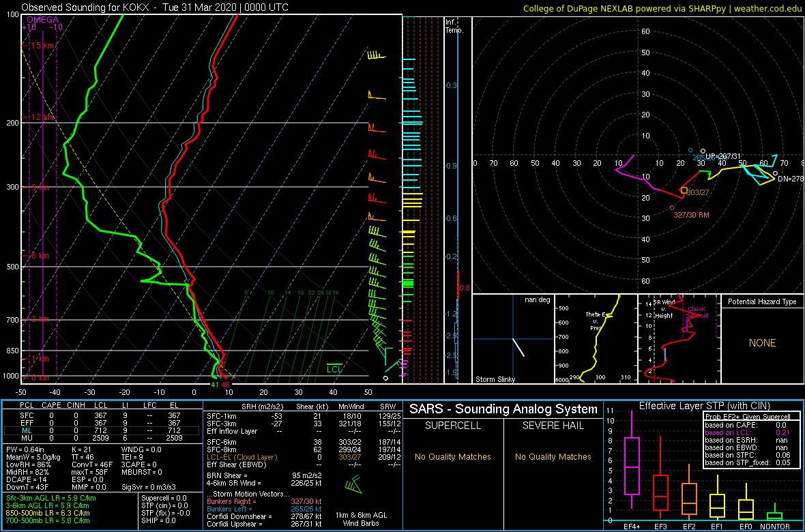Viewport: 805px width, 532px height.
Task: Click the 'BRN Shear =' label
Action: [x=227, y=475]
